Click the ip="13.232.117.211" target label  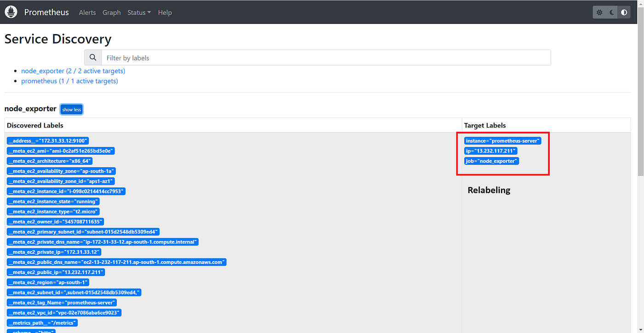coord(491,151)
